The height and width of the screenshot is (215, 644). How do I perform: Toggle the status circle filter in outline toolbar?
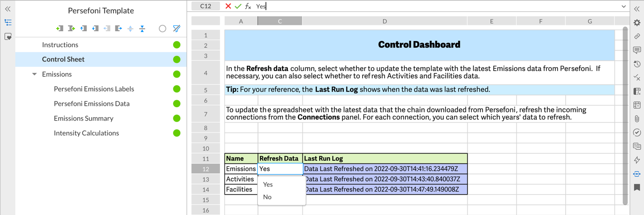coord(162,29)
